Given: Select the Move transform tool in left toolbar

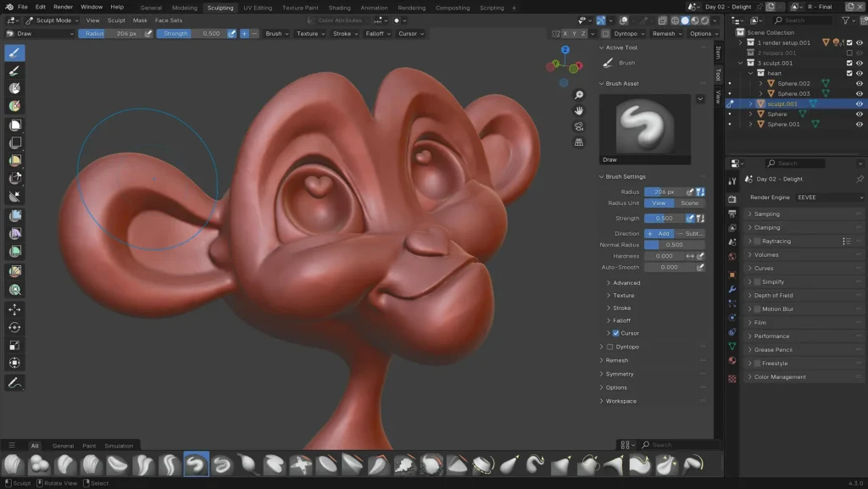Looking at the screenshot, I should pyautogui.click(x=15, y=309).
